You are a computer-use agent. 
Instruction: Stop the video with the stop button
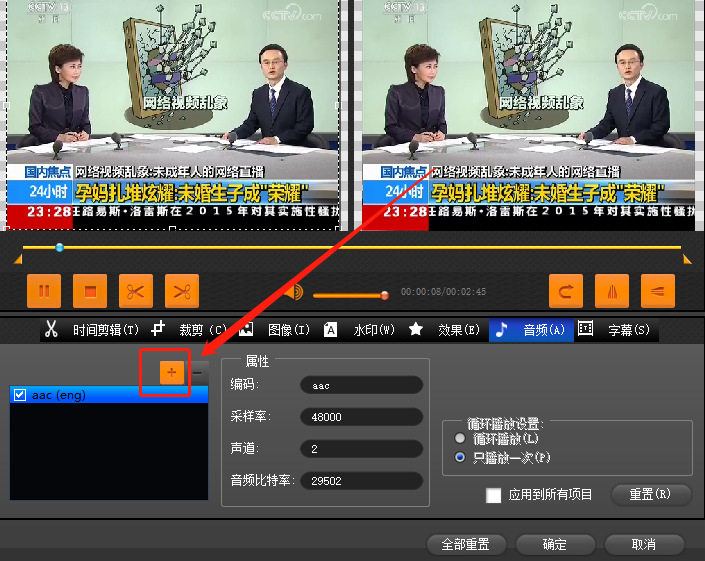point(90,291)
